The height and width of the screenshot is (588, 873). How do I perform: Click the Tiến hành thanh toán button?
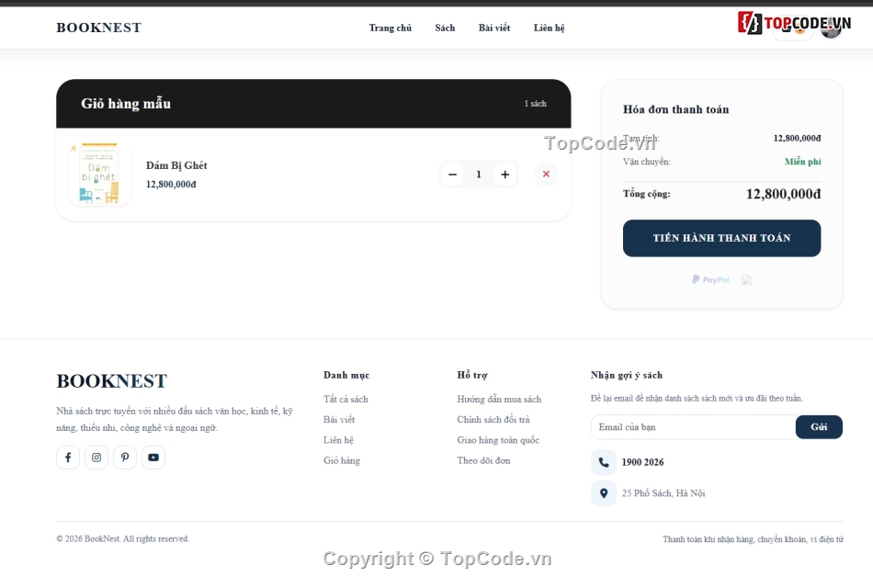tap(721, 238)
